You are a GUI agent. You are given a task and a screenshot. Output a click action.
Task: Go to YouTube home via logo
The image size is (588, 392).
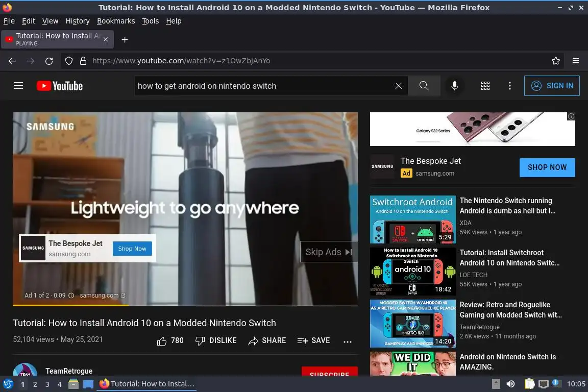point(60,86)
